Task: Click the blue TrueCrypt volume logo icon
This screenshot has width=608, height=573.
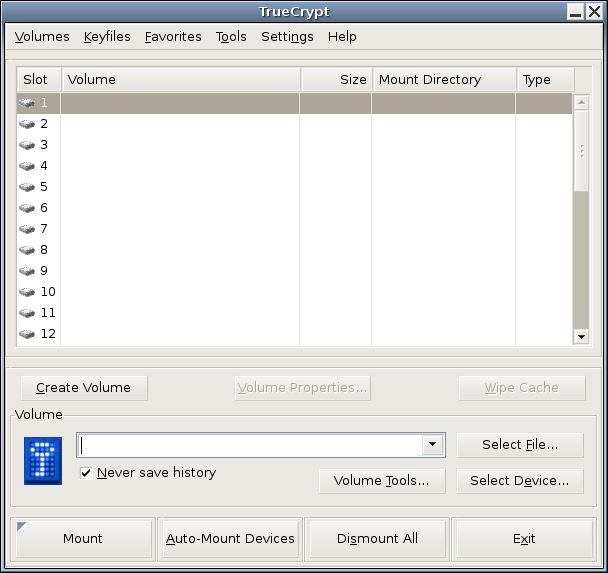Action: (43, 460)
